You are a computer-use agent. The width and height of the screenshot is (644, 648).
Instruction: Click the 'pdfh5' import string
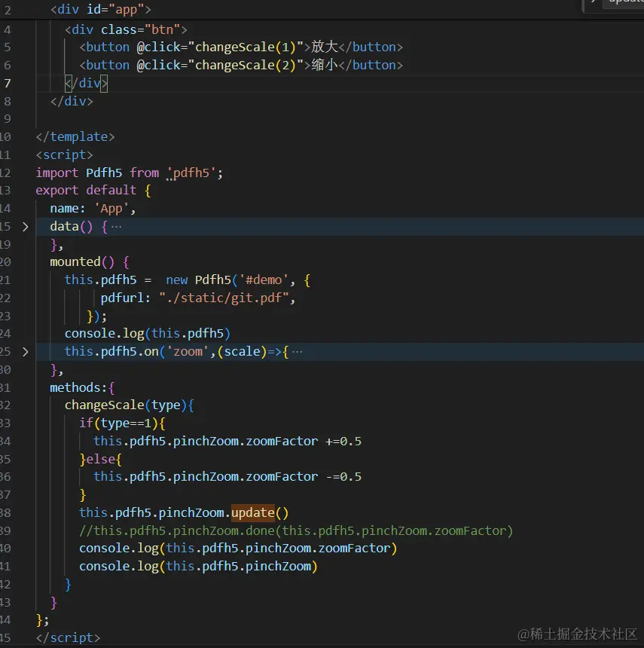191,173
